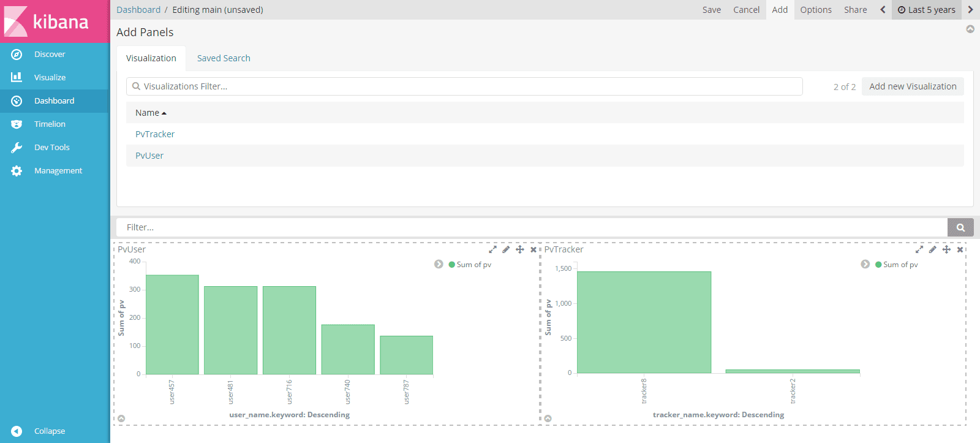Open Timelion in the sidebar
Viewport: 980px width, 443px height.
pyautogui.click(x=50, y=124)
